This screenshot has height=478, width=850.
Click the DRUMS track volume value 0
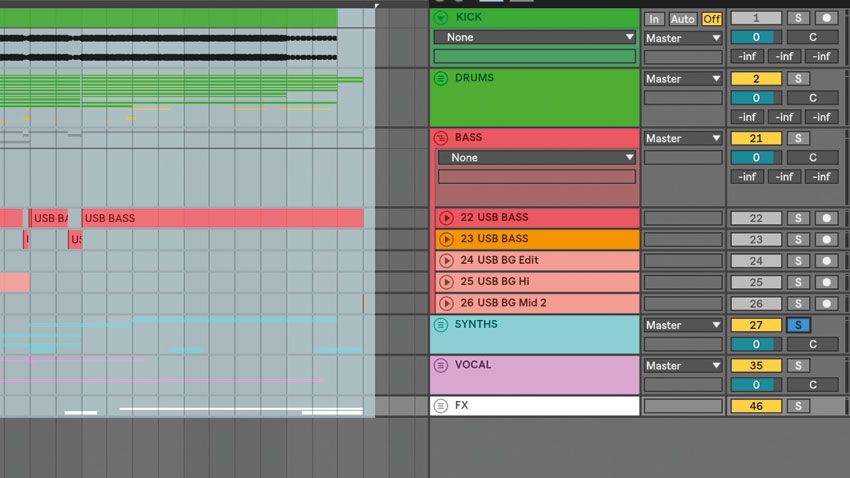[756, 98]
